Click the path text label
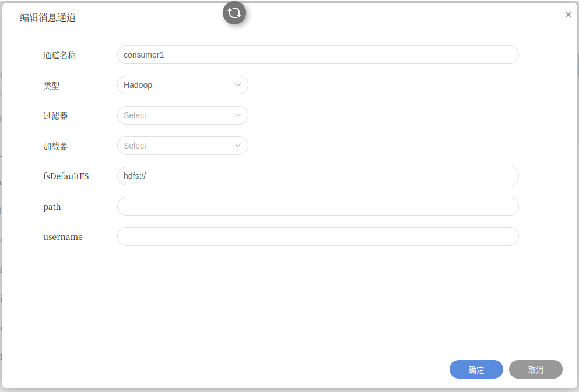Viewport: 579px width, 392px height. click(52, 207)
